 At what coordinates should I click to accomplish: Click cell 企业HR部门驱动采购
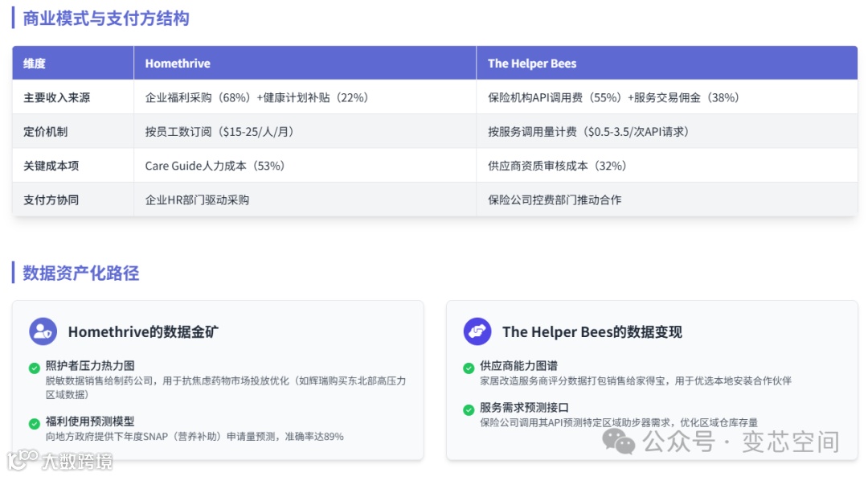[305, 200]
